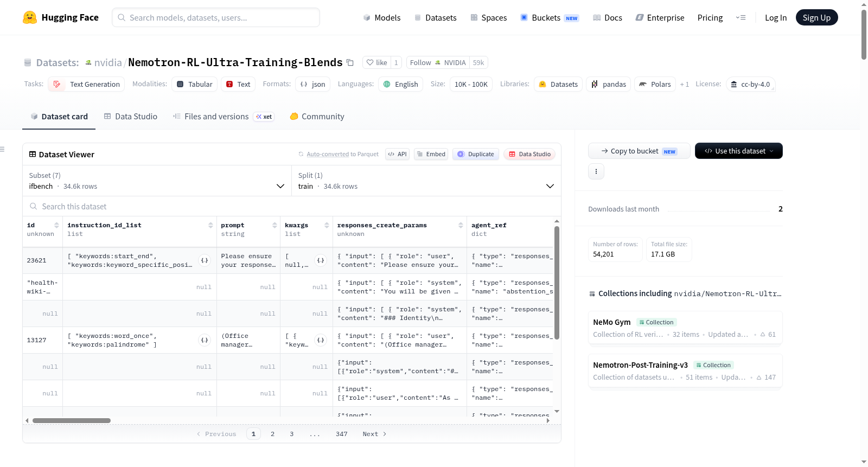Sort the instruction_id_list column
Screen dimensions: 868x467
tap(210, 225)
